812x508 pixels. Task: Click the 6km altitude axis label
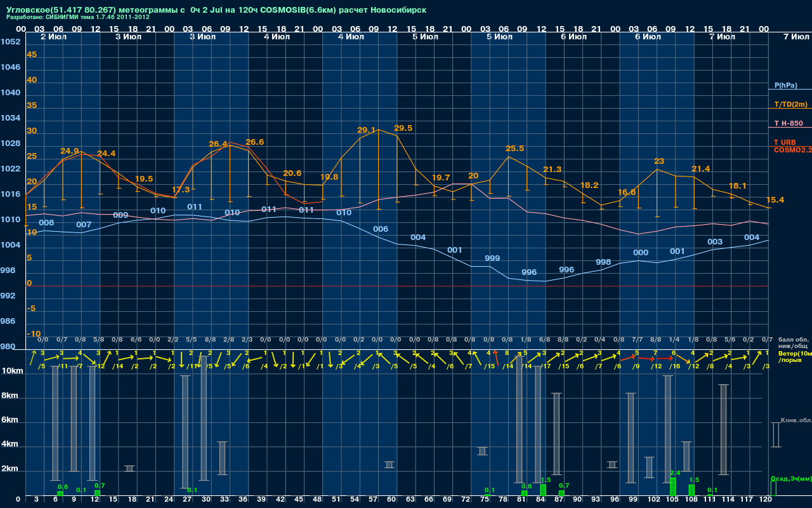(10, 420)
